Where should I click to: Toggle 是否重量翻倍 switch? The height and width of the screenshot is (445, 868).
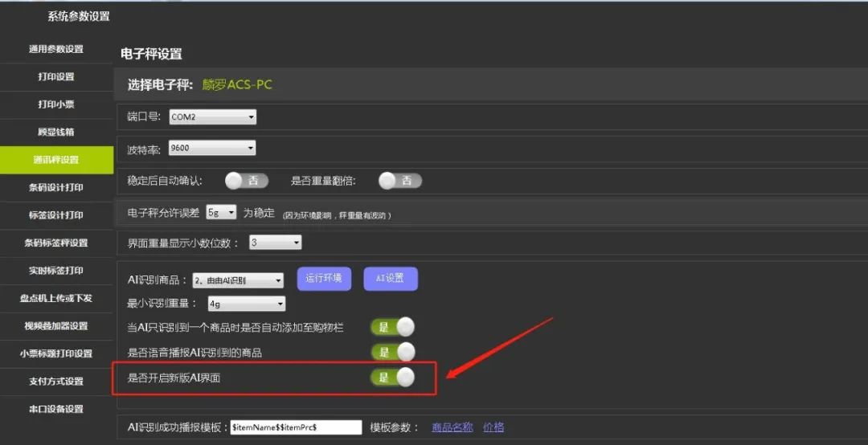point(399,181)
